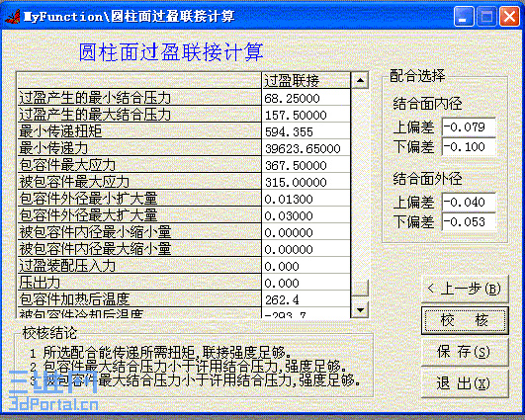Click the results table scroll down arrow
Screen dimensions: 525x420
click(x=360, y=309)
